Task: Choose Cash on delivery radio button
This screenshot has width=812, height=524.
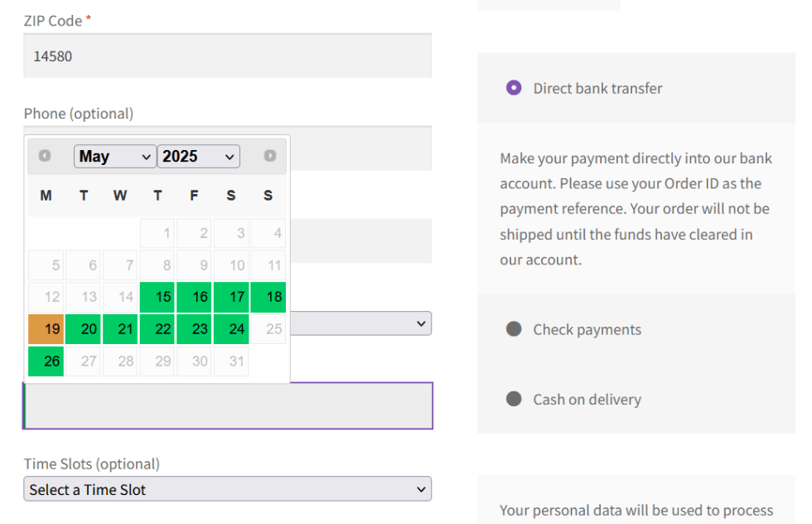Action: (514, 399)
